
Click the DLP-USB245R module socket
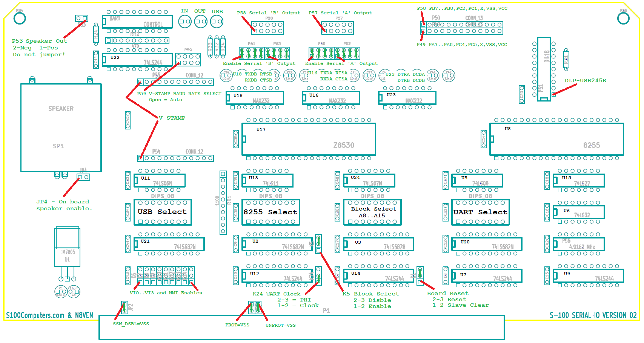[x=544, y=69]
